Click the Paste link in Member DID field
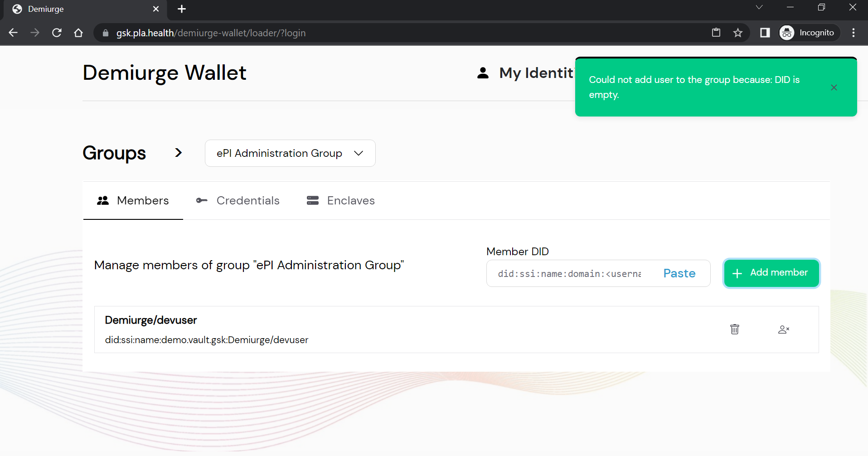 [679, 273]
